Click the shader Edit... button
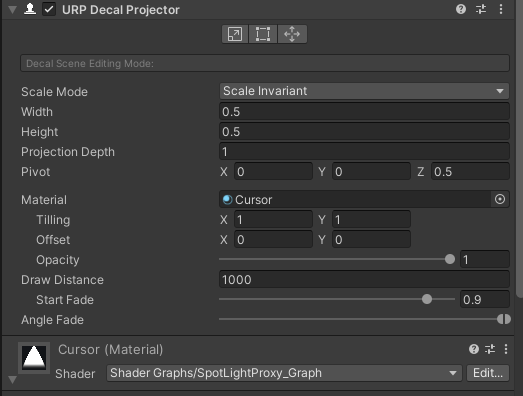523x396 pixels. click(488, 373)
